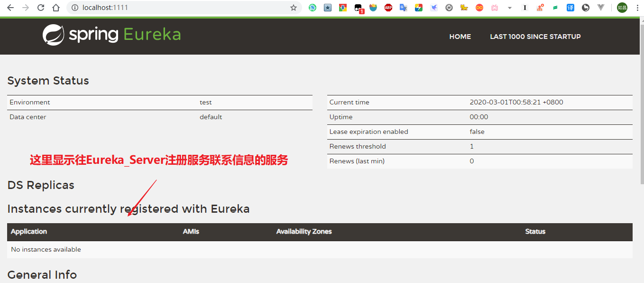Select the No instances available row
Viewport: 644px width, 283px height.
320,250
